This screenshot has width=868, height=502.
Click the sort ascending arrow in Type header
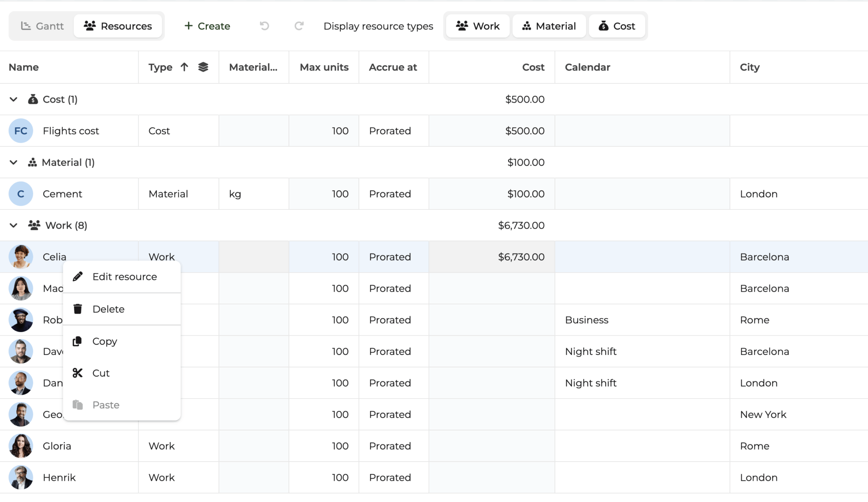tap(184, 67)
